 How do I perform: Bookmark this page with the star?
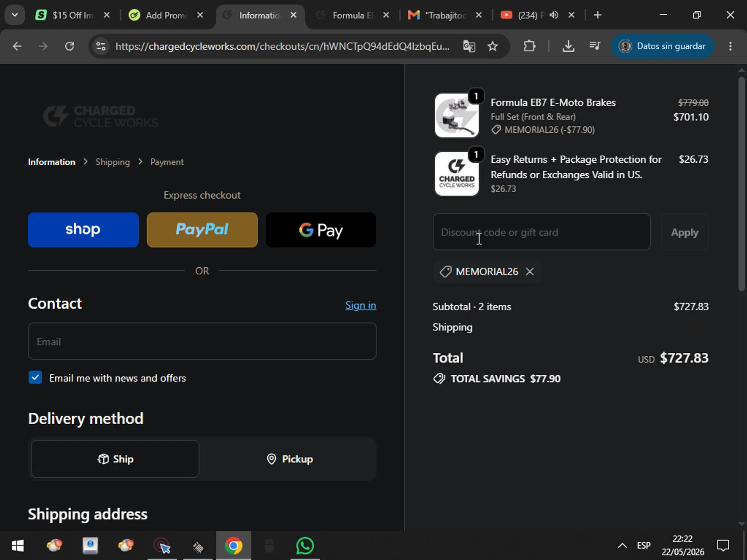[x=493, y=46]
